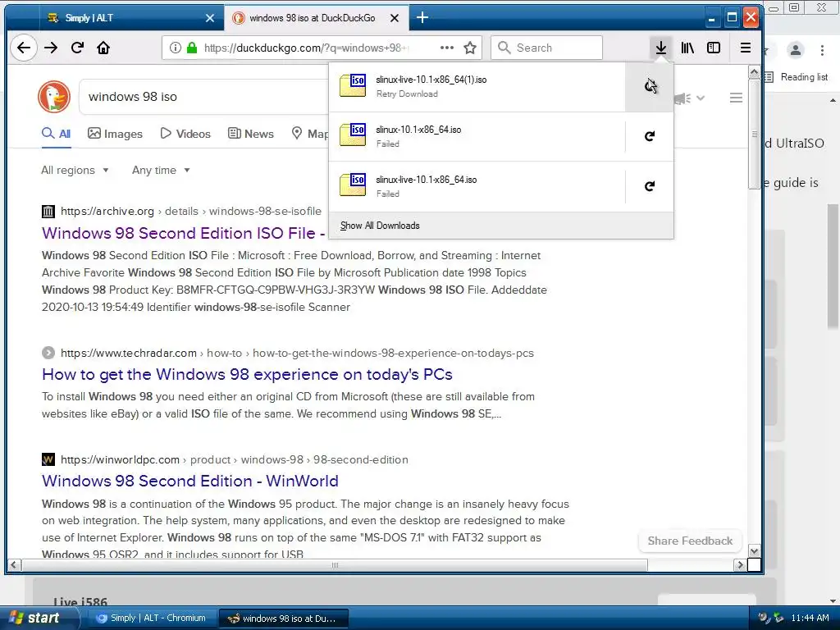The height and width of the screenshot is (630, 840).
Task: Select the slinux-10.1-x86_64.iso failed entry
Action: coord(477,136)
